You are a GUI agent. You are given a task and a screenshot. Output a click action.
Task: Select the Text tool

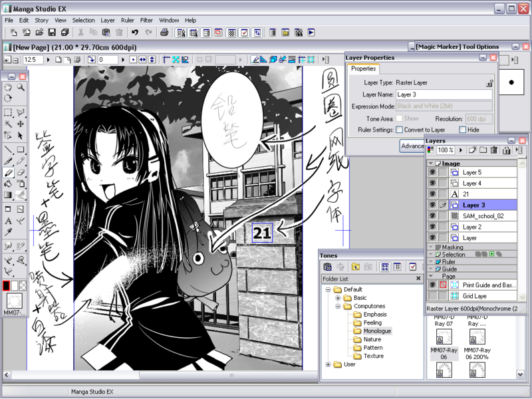point(8,221)
